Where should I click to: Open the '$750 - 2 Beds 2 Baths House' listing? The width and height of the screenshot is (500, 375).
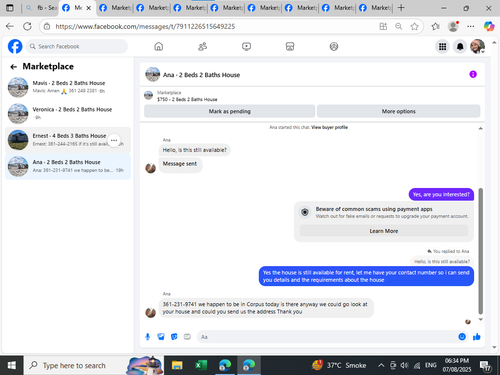(x=187, y=99)
